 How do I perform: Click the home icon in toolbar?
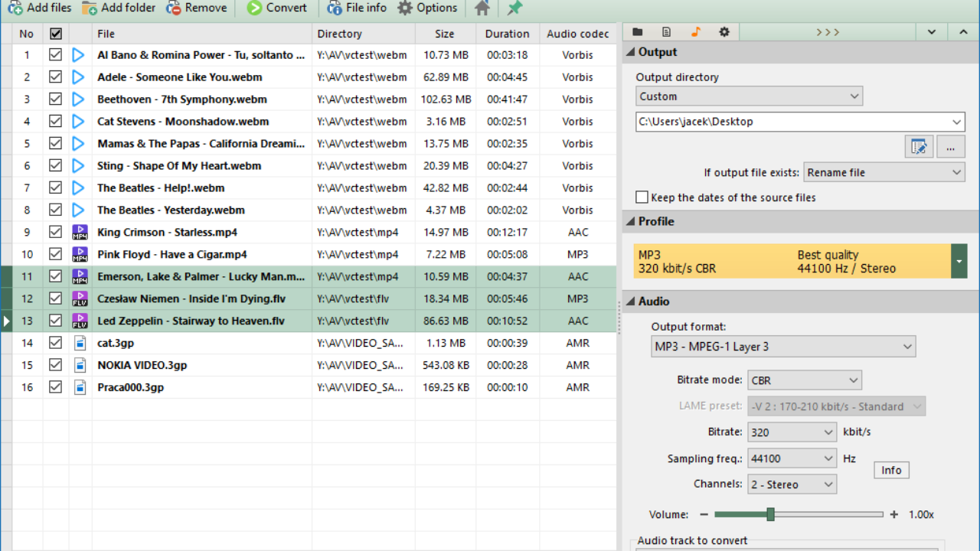[482, 8]
